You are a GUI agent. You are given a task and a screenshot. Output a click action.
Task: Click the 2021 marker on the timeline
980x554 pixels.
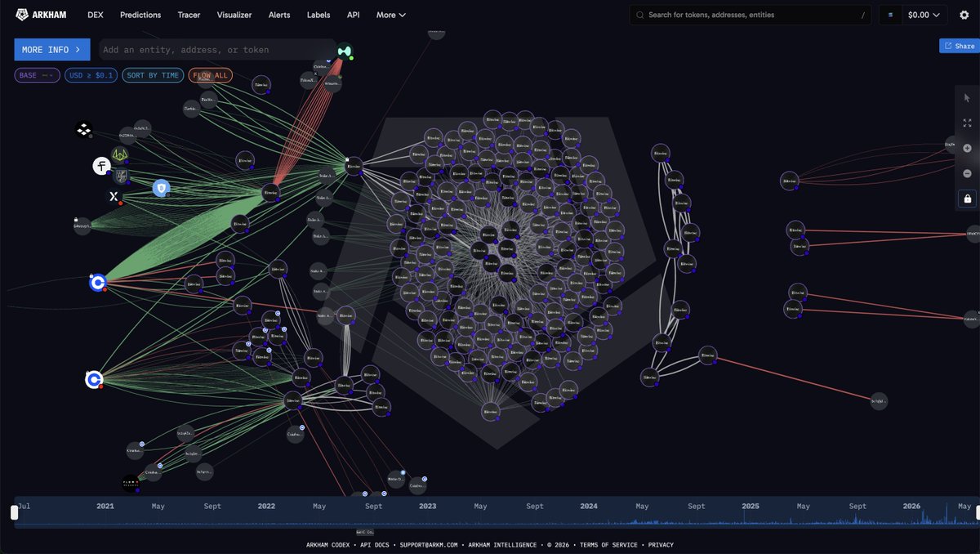pos(105,507)
